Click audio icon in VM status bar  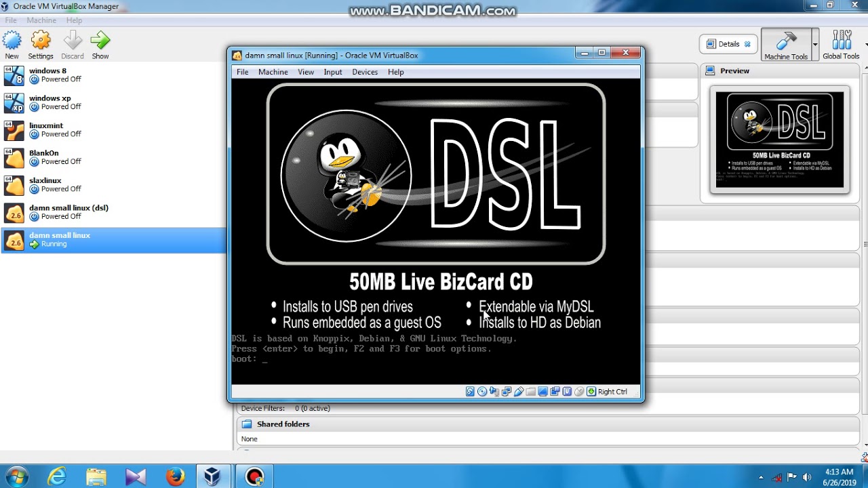[494, 392]
